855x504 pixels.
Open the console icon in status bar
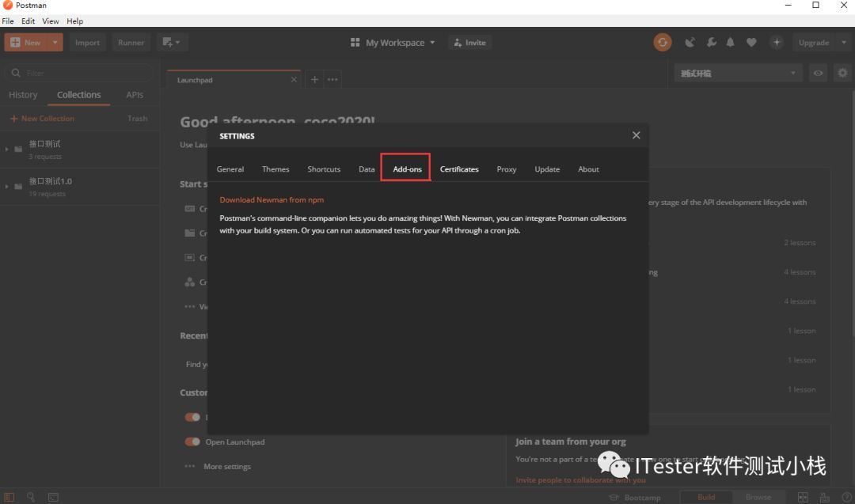(x=53, y=497)
